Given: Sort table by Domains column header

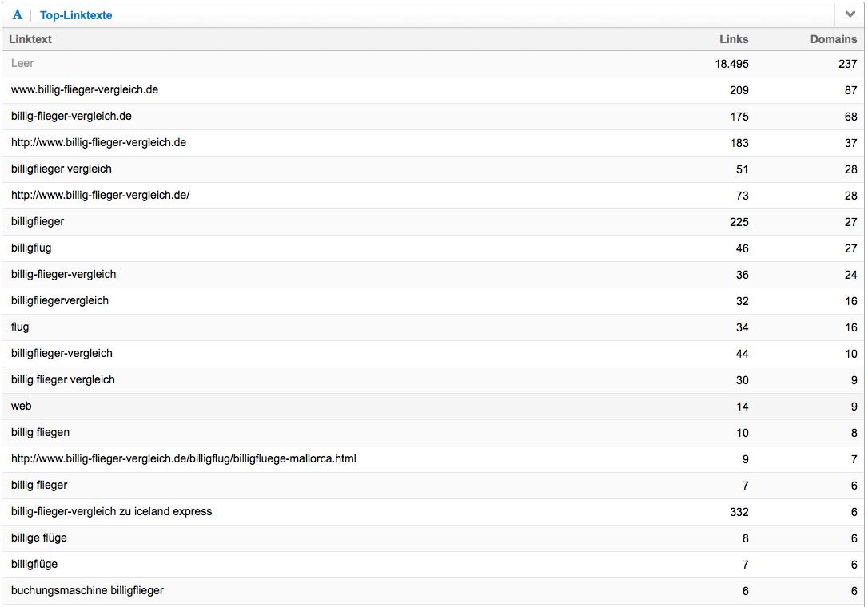Looking at the screenshot, I should (x=833, y=39).
